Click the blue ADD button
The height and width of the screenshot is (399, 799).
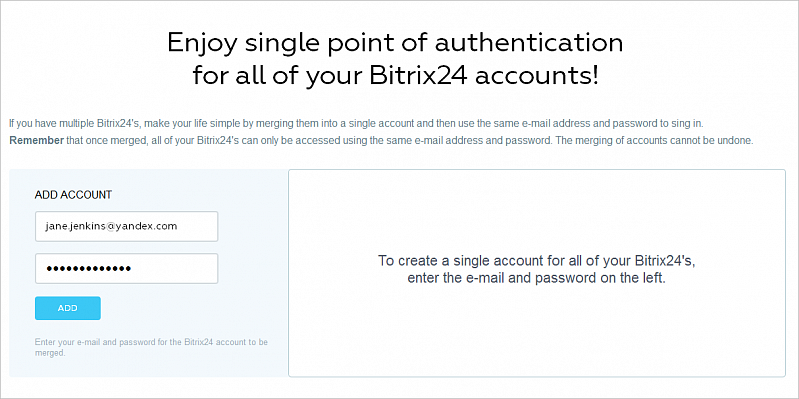pos(68,308)
